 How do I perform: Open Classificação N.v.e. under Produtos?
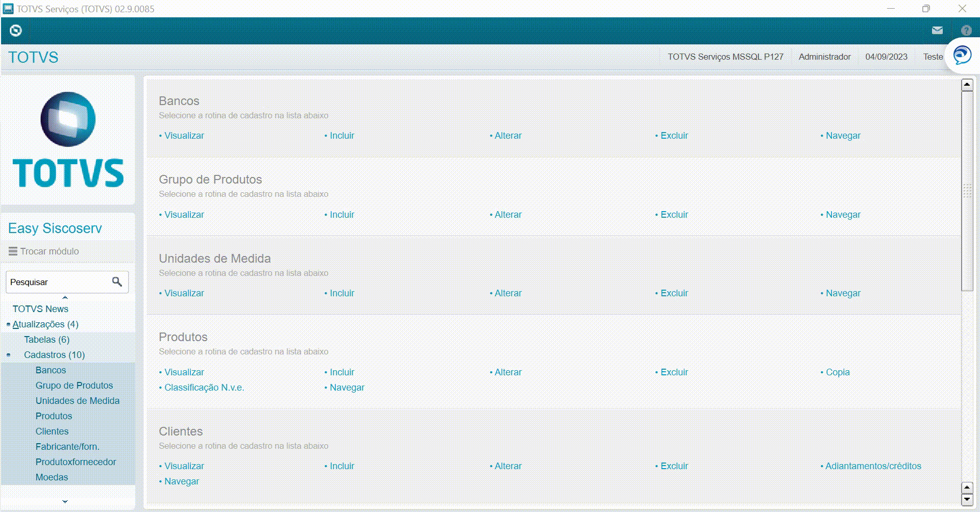pyautogui.click(x=204, y=387)
